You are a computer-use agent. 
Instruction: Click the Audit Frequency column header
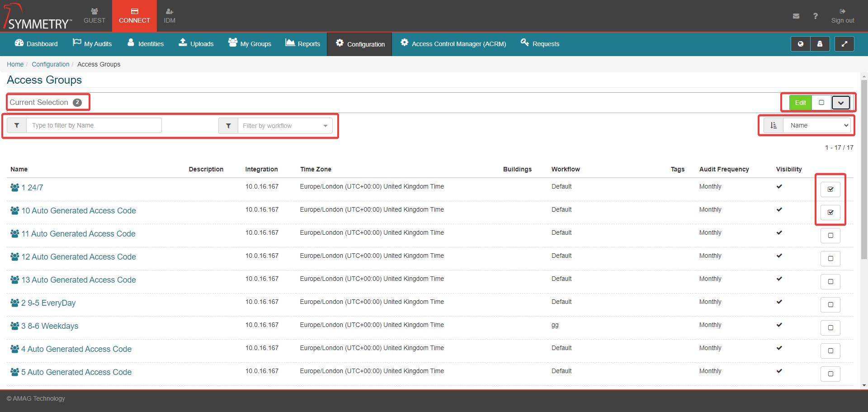pos(724,169)
